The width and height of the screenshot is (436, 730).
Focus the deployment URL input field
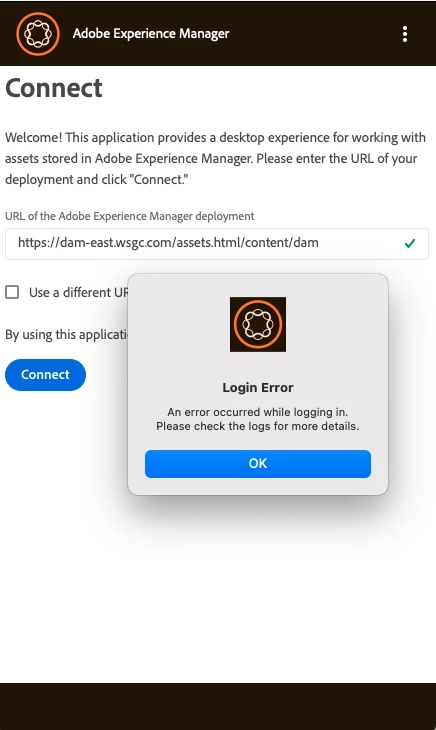coord(217,243)
